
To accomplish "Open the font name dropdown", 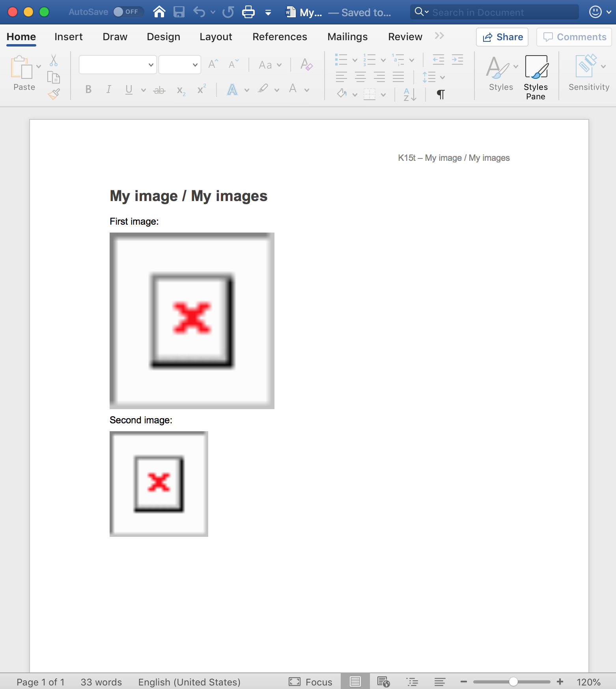I will coord(118,65).
